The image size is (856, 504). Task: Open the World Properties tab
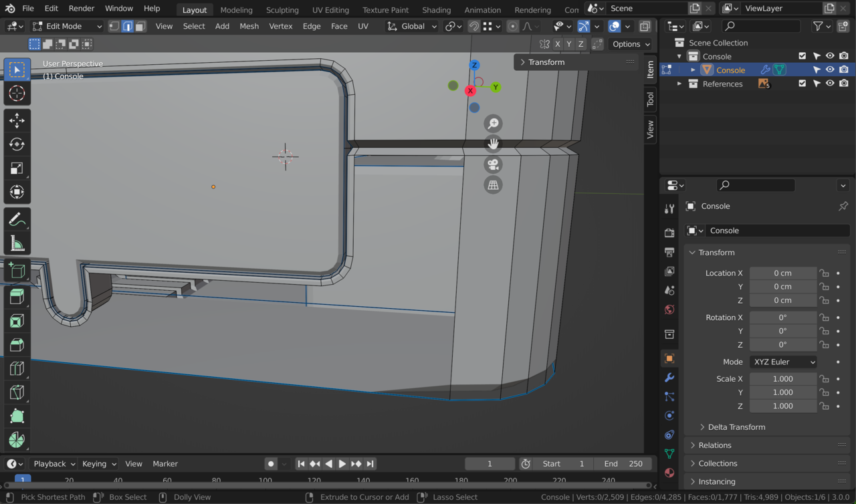pyautogui.click(x=669, y=309)
